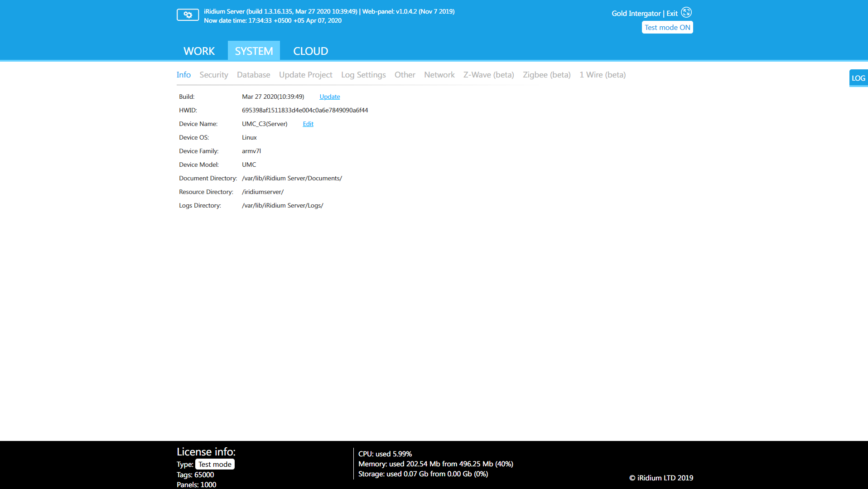Click the iRidium Server logo icon

pos(188,15)
